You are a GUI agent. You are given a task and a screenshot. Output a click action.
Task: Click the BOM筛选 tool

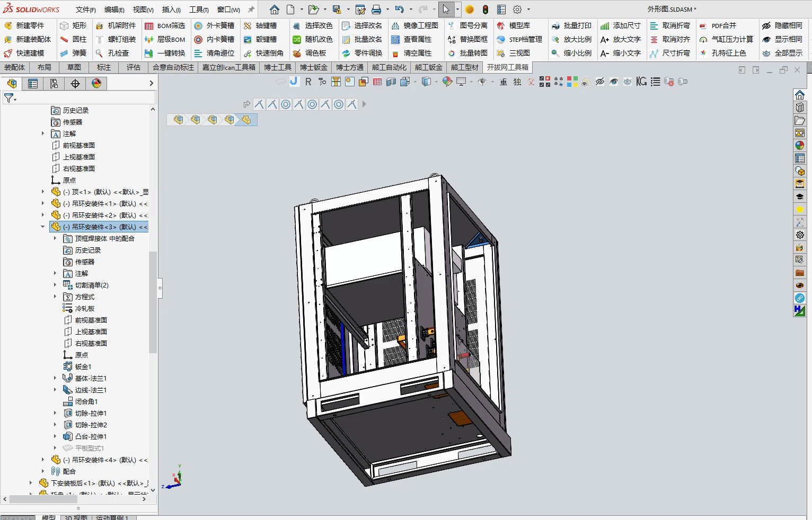pyautogui.click(x=165, y=25)
